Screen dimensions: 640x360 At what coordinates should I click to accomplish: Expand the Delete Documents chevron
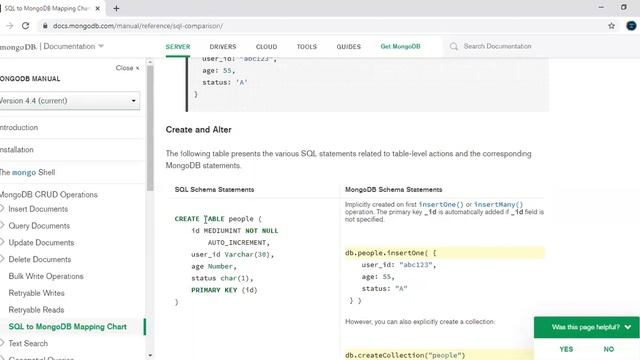[x=2, y=259]
